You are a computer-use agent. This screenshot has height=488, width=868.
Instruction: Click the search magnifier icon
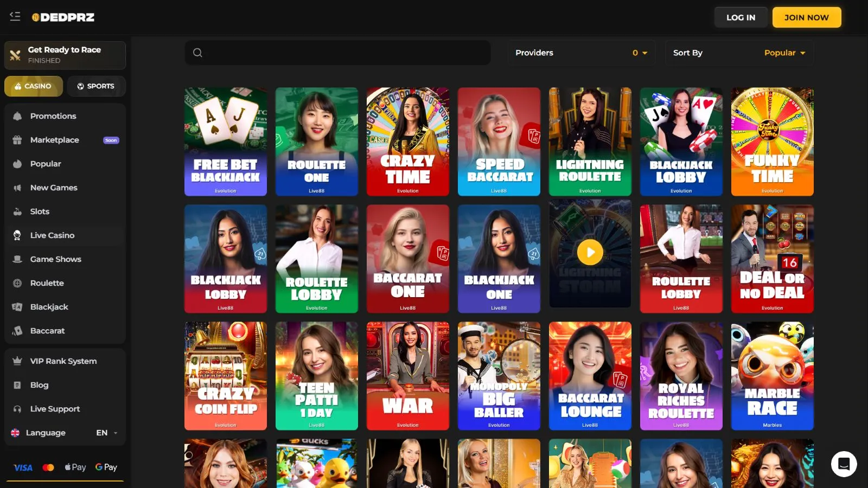tap(197, 53)
